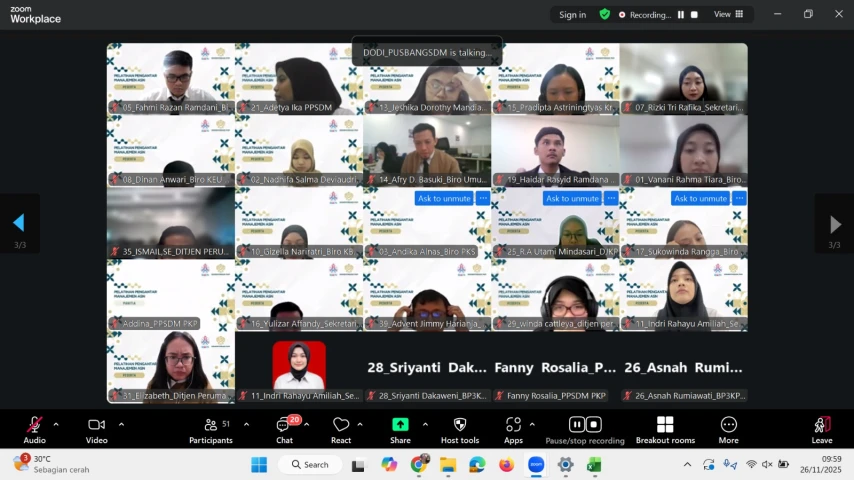Open Breakout rooms
The image size is (854, 480).
[x=665, y=429]
